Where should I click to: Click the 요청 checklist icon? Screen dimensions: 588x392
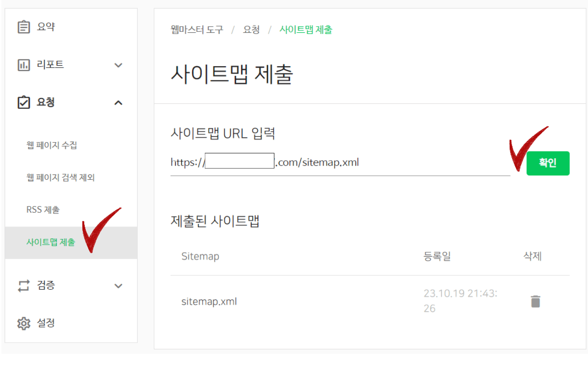24,102
